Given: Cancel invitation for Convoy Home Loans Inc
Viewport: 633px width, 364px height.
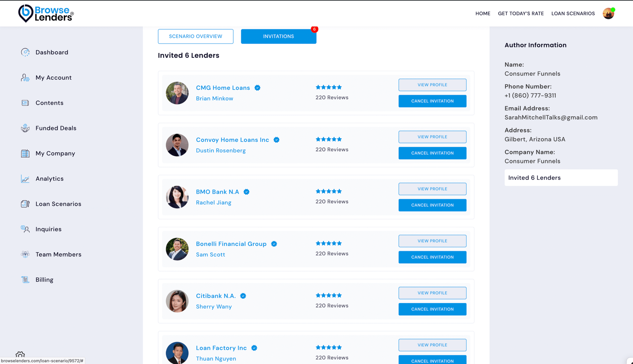Looking at the screenshot, I should pyautogui.click(x=432, y=153).
